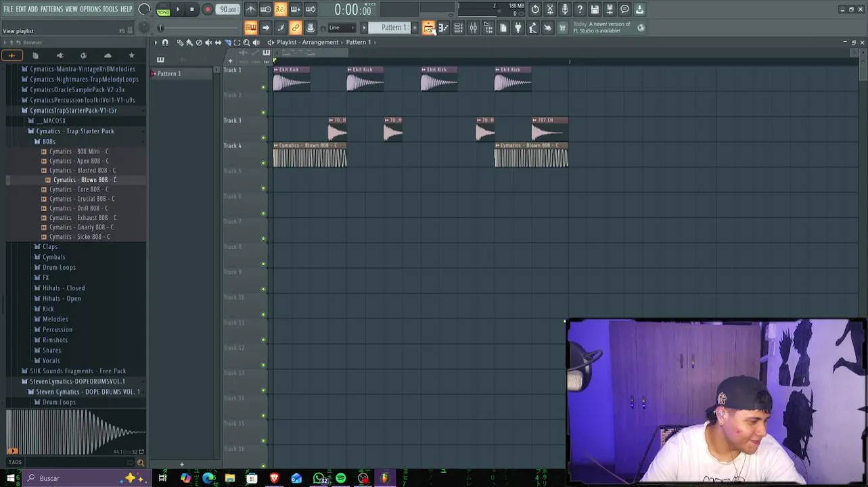
Task: Open audio editor scissors icon
Action: (x=550, y=9)
